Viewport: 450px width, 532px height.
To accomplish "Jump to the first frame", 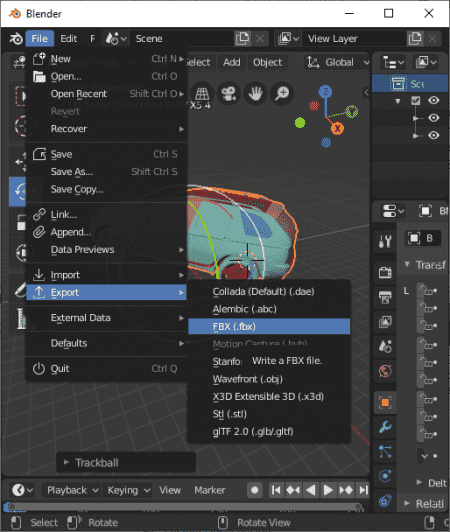I will tap(276, 490).
